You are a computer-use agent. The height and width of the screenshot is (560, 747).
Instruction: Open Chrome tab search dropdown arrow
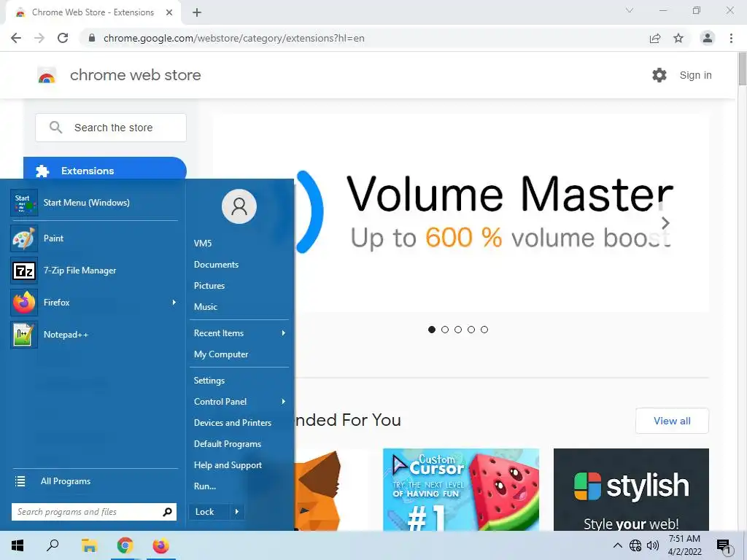pos(630,10)
